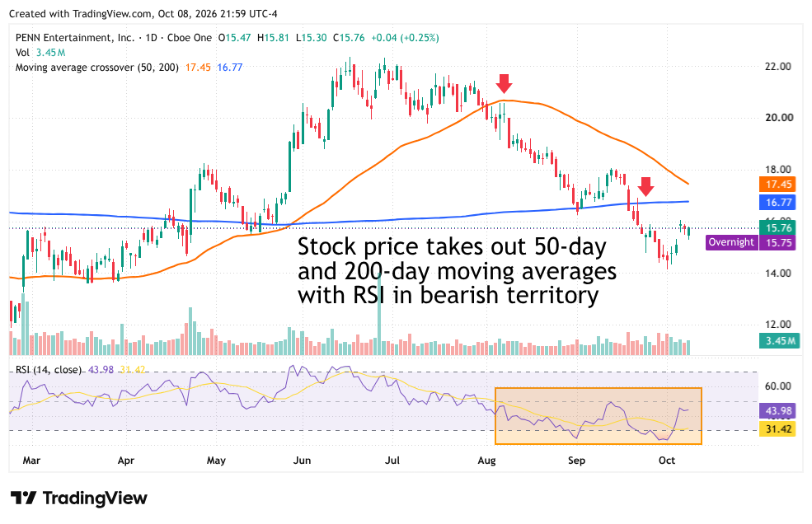Click the Sep date axis label
This screenshot has height=524, width=812.
(576, 461)
